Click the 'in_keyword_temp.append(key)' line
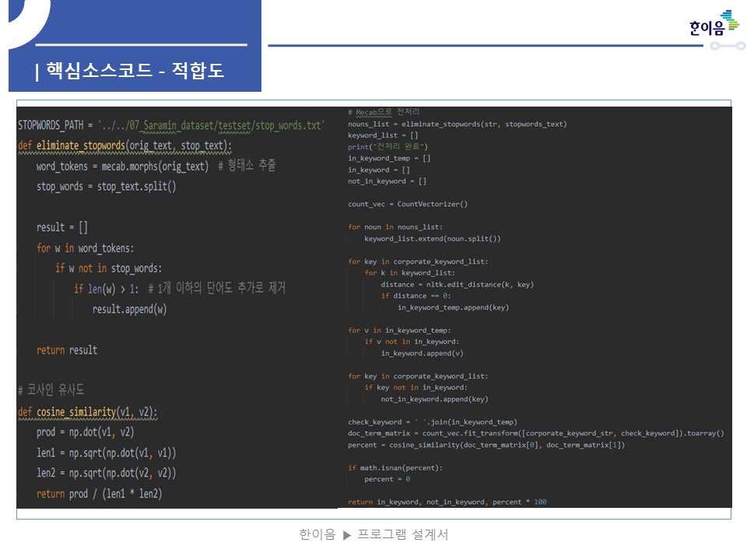Screen dimensions: 747x560 453,307
